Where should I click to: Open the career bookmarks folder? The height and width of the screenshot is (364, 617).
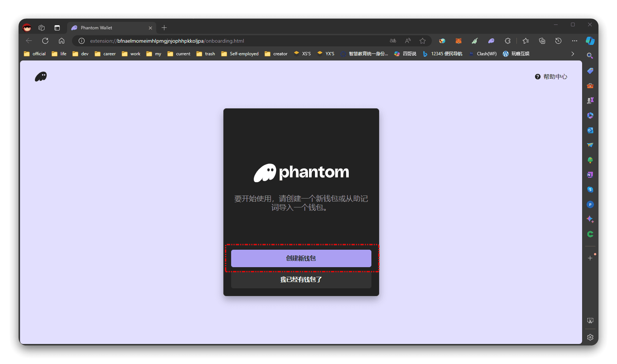(105, 54)
